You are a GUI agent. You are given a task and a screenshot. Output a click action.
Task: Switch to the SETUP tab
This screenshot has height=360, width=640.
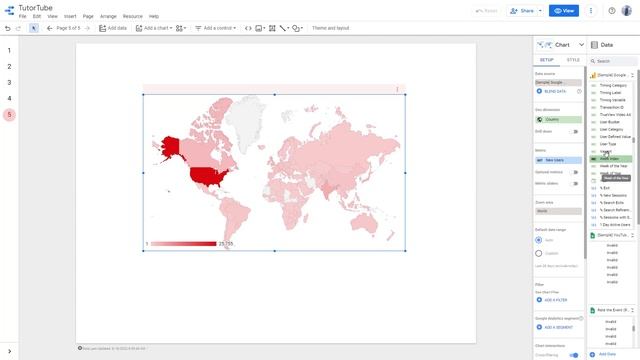tap(547, 60)
